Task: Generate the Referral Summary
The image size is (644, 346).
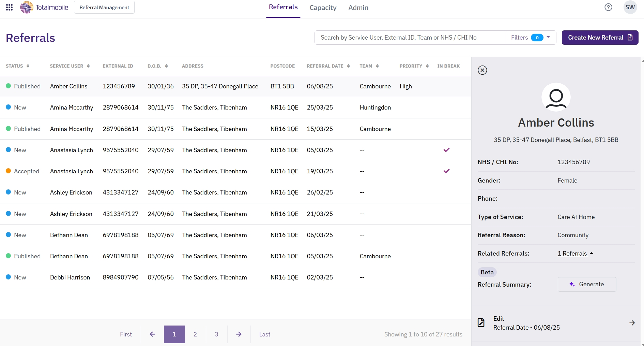Action: (587, 284)
